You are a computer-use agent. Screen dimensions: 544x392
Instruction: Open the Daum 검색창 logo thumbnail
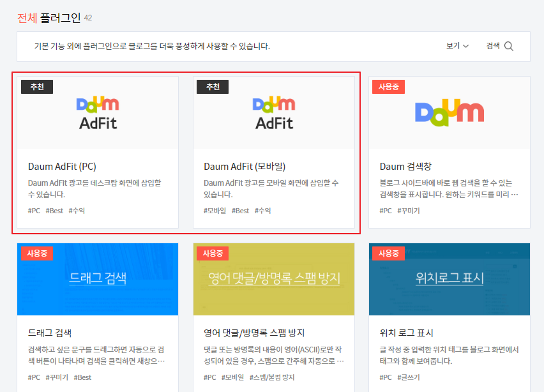(450, 113)
